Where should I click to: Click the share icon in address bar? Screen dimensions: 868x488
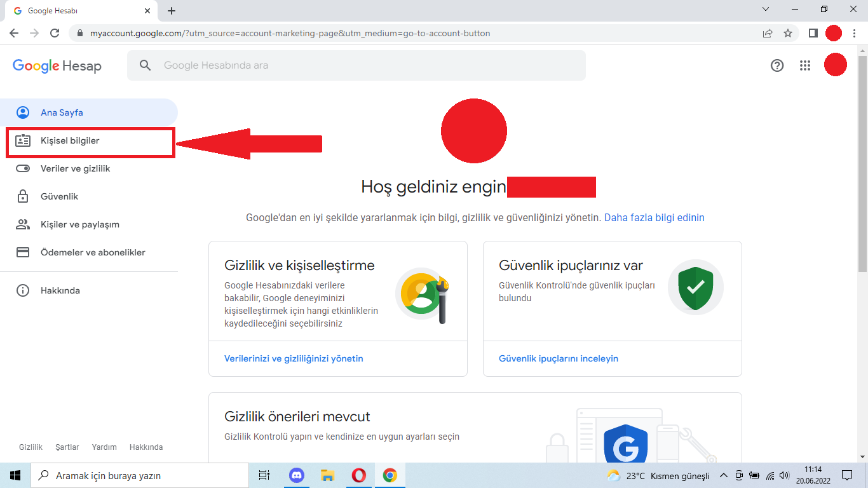pos(767,33)
